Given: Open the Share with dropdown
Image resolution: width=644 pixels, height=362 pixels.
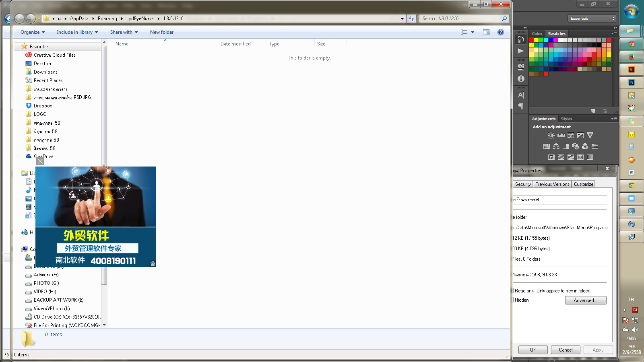Looking at the screenshot, I should point(124,32).
